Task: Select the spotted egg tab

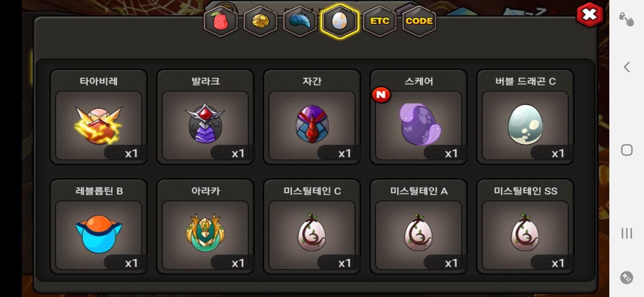Action: [339, 21]
